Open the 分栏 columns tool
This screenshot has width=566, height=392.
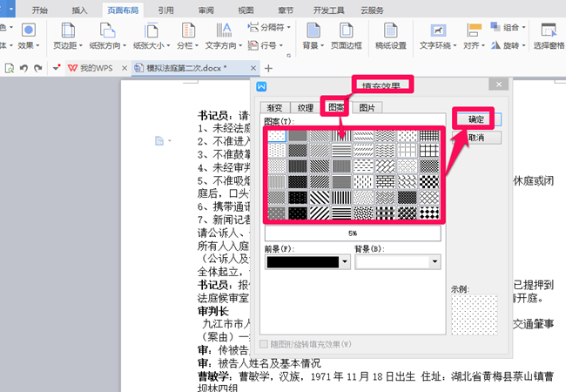tap(188, 36)
